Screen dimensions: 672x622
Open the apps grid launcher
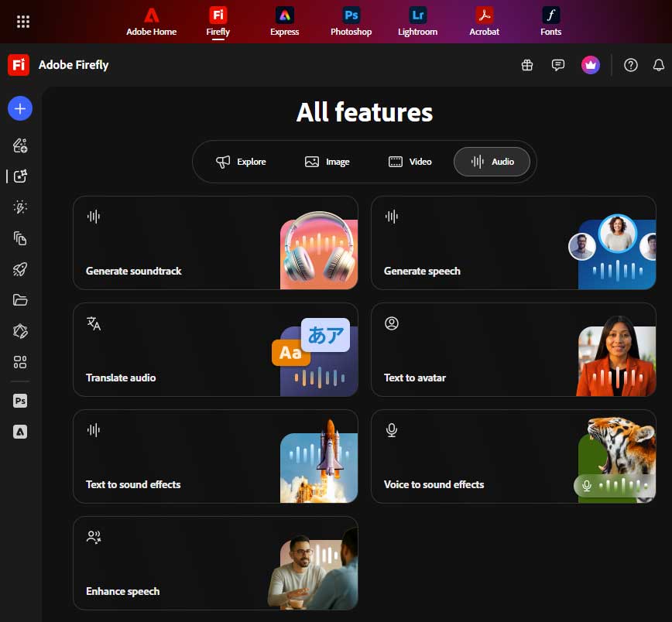23,22
